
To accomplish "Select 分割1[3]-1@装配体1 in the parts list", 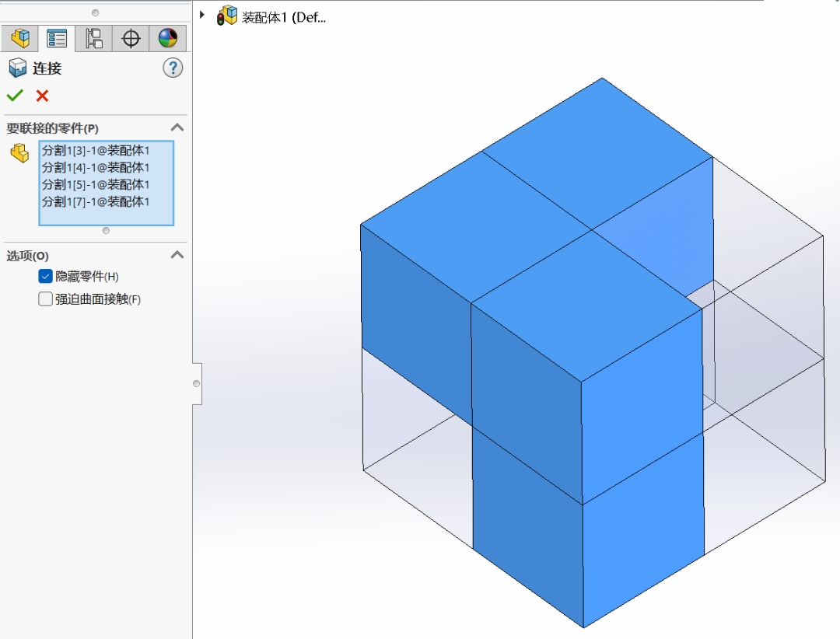I will coord(96,151).
